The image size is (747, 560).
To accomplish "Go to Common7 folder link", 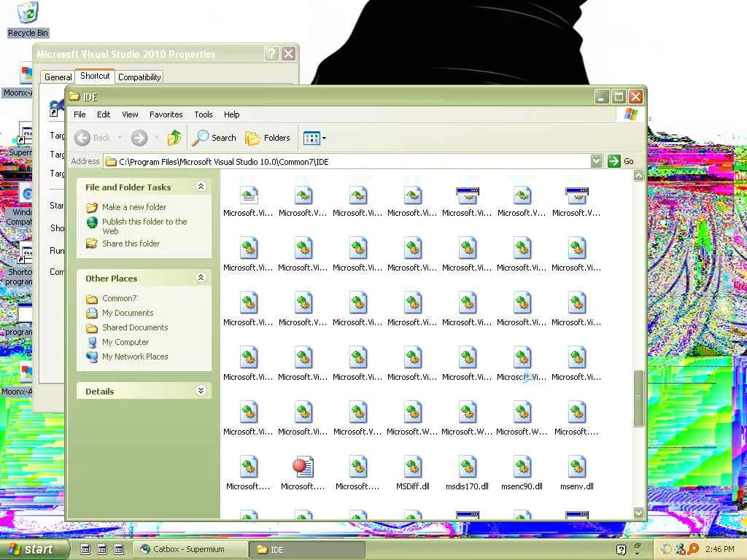I will pyautogui.click(x=119, y=298).
